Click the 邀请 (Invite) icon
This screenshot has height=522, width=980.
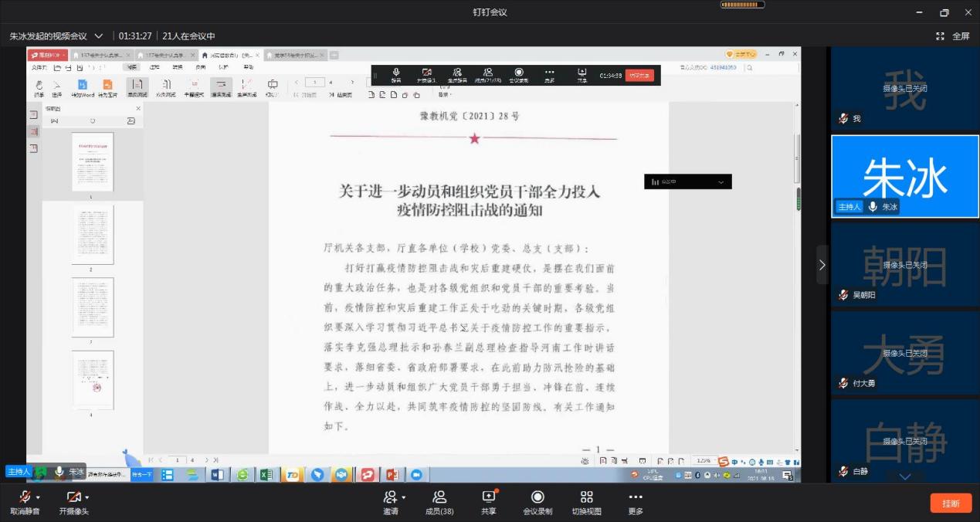(390, 497)
